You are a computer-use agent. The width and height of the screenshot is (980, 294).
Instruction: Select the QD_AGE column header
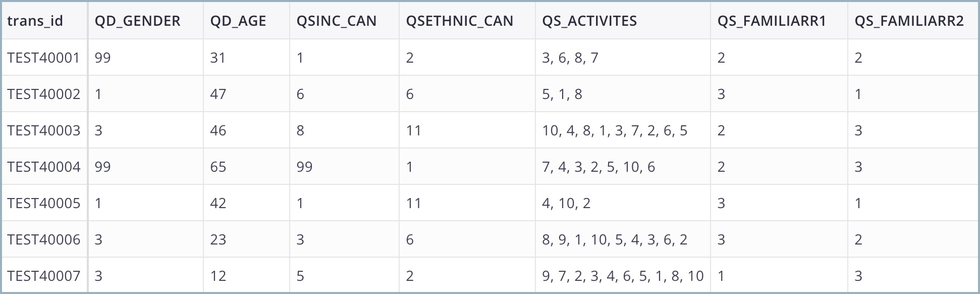pos(246,21)
